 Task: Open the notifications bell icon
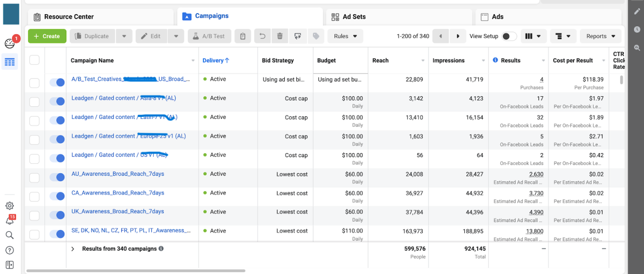pyautogui.click(x=10, y=221)
